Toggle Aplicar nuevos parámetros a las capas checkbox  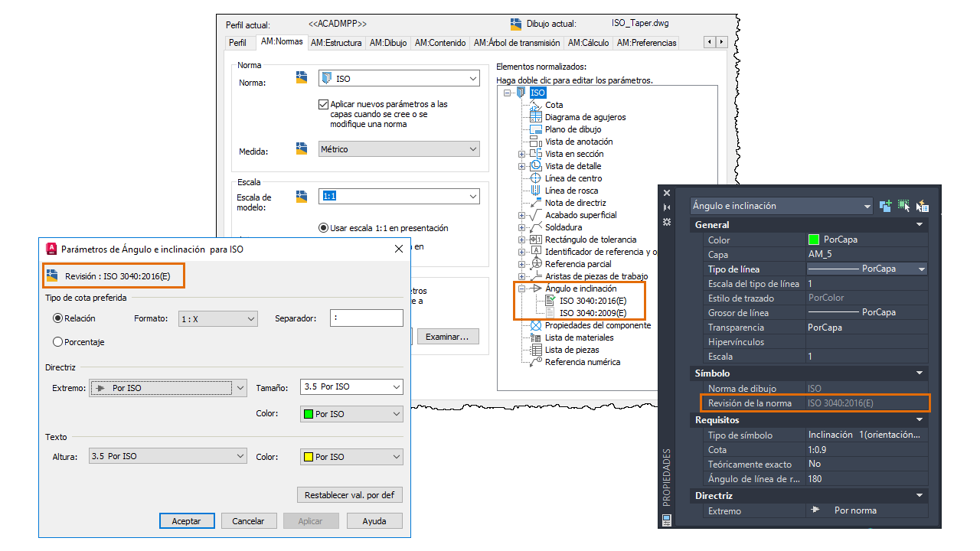(323, 104)
